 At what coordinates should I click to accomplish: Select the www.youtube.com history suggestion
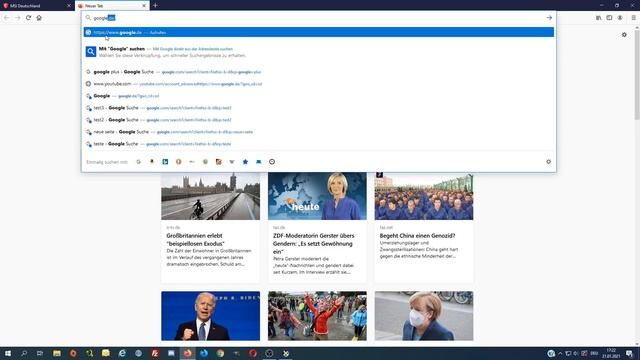pos(319,84)
